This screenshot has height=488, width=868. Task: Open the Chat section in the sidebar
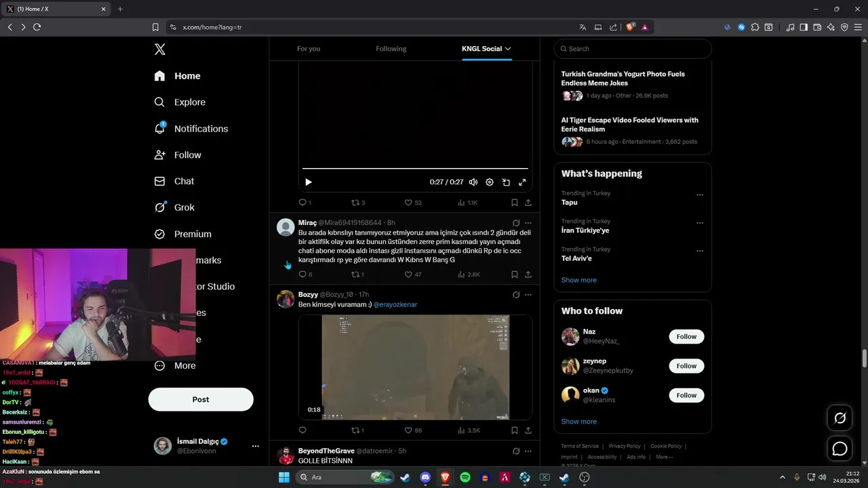click(x=174, y=182)
